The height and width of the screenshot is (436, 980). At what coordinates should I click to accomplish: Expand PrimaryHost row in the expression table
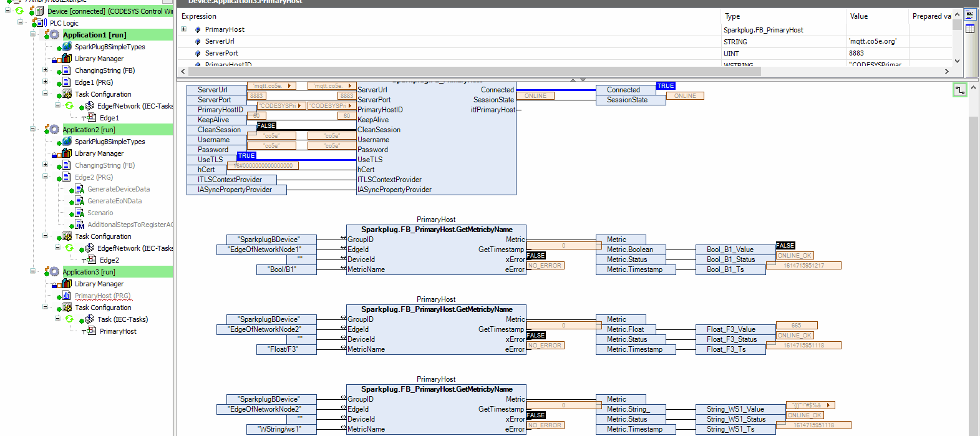click(x=184, y=29)
